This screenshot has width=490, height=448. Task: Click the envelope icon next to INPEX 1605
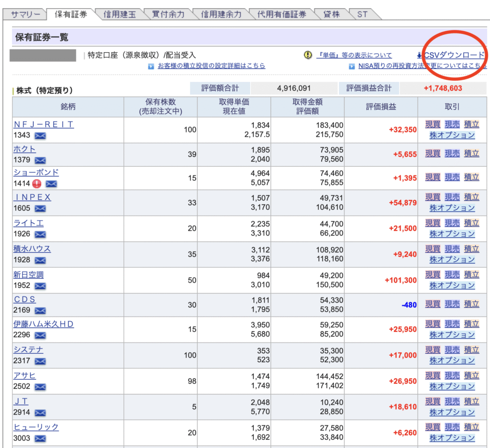[40, 208]
